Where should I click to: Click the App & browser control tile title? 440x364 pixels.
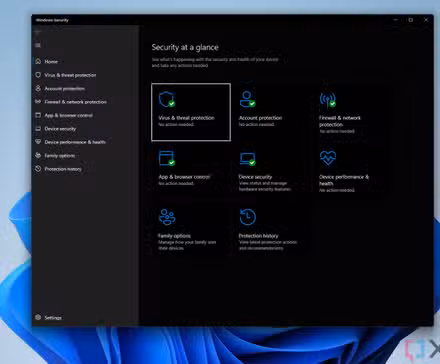pyautogui.click(x=184, y=177)
